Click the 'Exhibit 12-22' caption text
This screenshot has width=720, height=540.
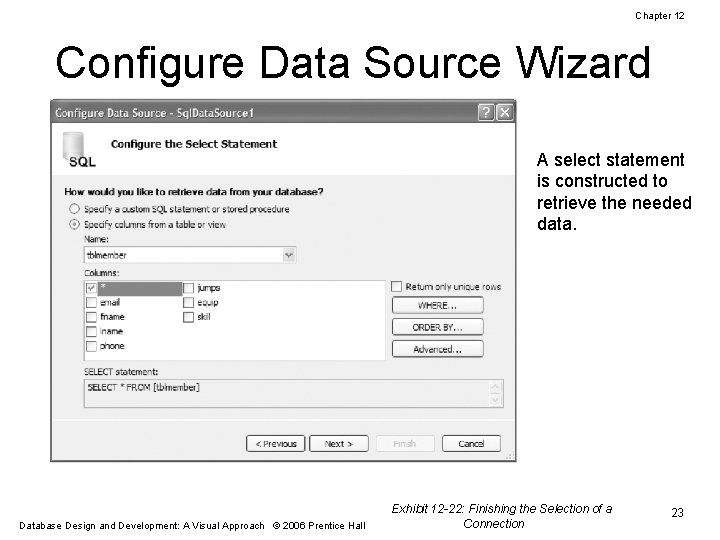point(501,516)
